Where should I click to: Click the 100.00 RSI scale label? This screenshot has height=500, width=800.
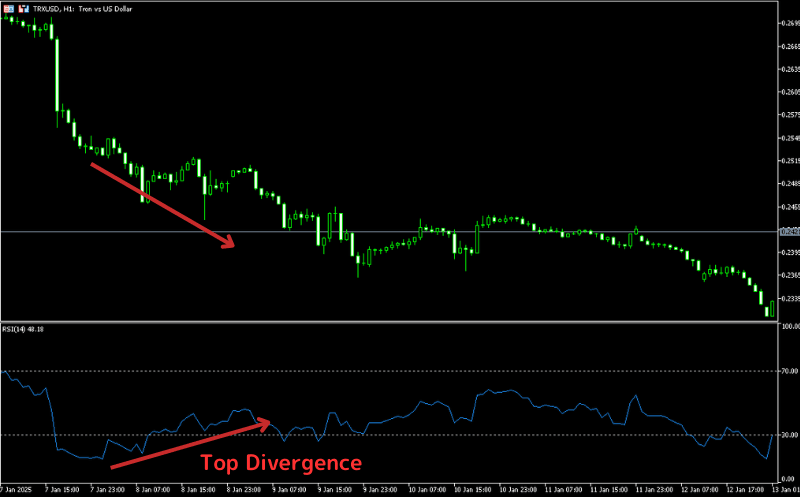tap(789, 326)
